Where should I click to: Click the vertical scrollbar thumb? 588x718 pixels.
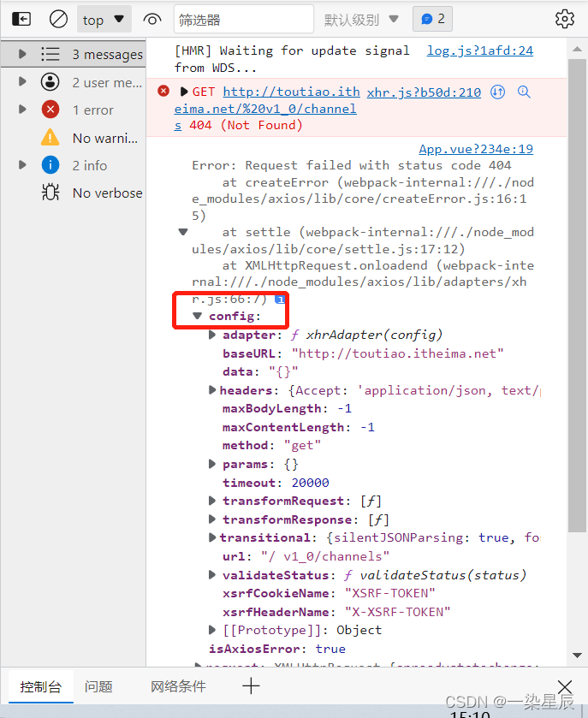(577, 295)
